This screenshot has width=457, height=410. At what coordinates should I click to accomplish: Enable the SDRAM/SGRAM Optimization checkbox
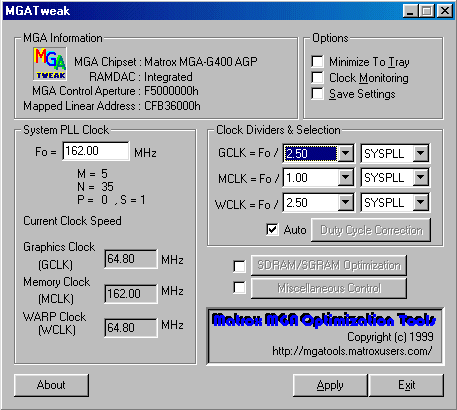239,266
